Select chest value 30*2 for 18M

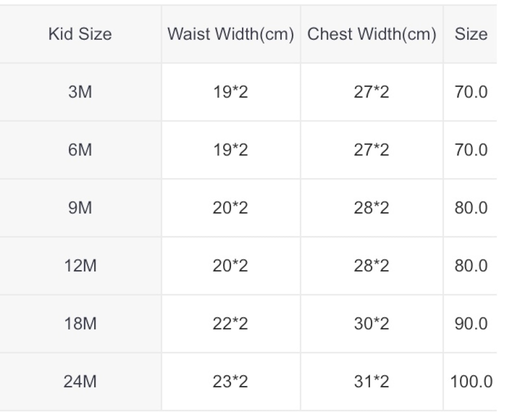tap(371, 324)
